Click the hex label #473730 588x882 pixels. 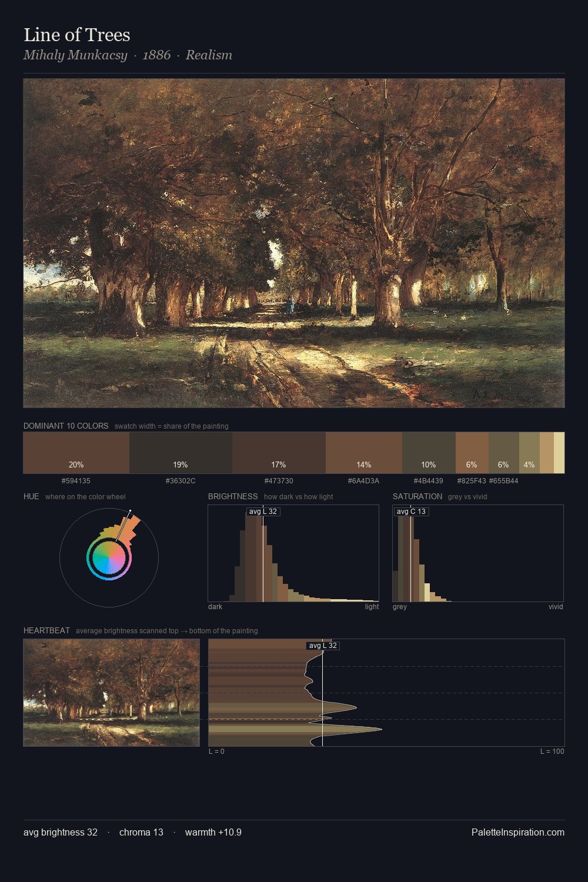coord(279,481)
